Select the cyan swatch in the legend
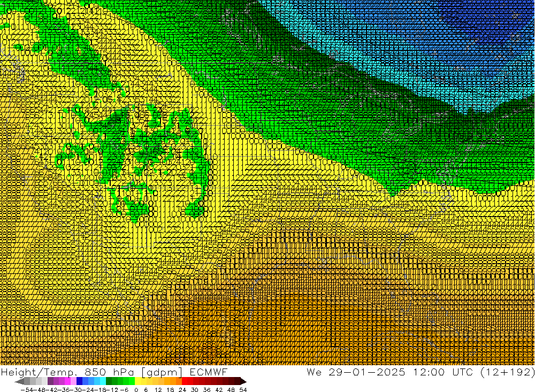This screenshot has height=392, width=535. point(102,381)
